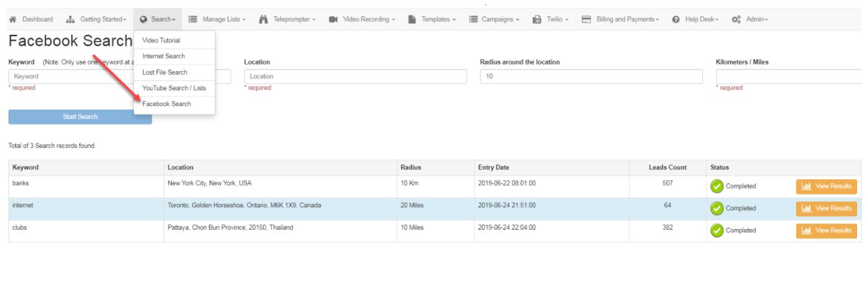
Task: View Results for the clubs search
Action: (826, 230)
